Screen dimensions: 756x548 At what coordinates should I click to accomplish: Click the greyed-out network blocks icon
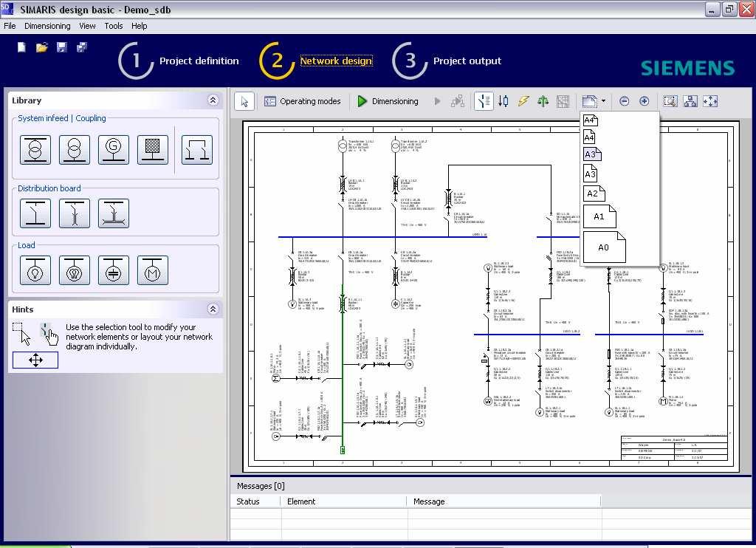pyautogui.click(x=458, y=101)
